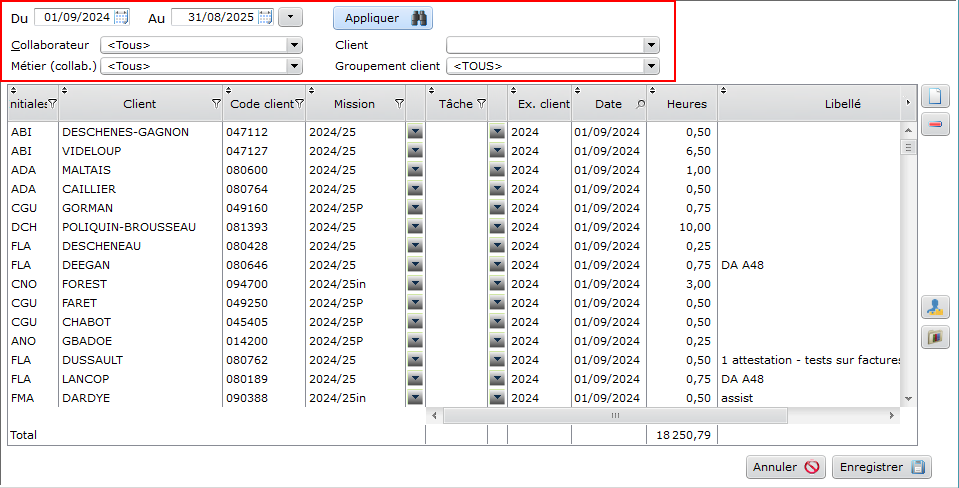Open the Groupement client dropdown
This screenshot has height=488, width=959.
pos(651,65)
